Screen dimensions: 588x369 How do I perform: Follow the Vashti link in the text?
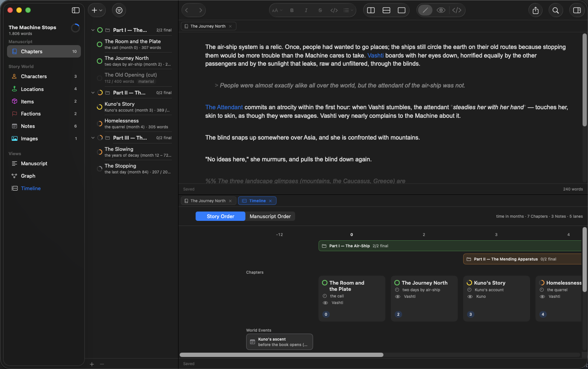tap(375, 55)
